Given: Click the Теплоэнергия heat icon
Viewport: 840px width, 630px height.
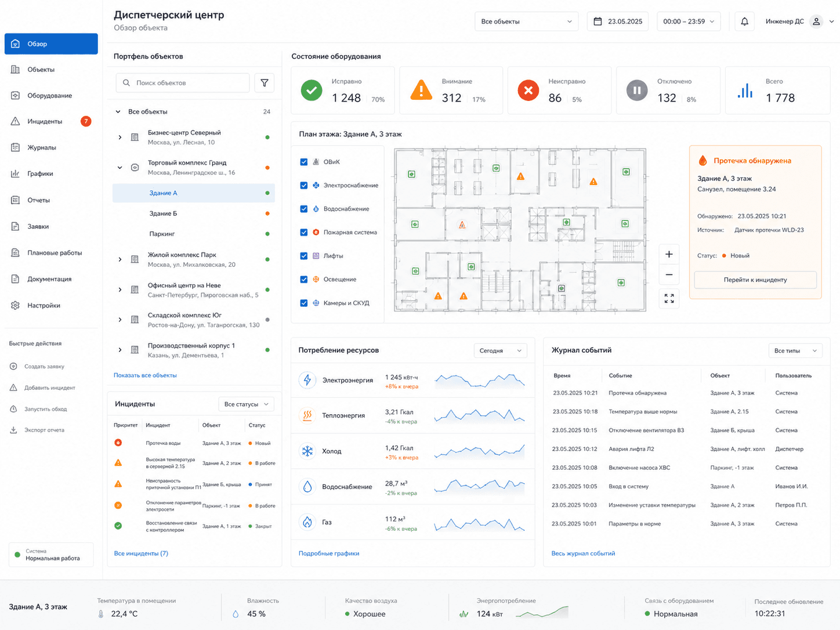Looking at the screenshot, I should click(307, 415).
